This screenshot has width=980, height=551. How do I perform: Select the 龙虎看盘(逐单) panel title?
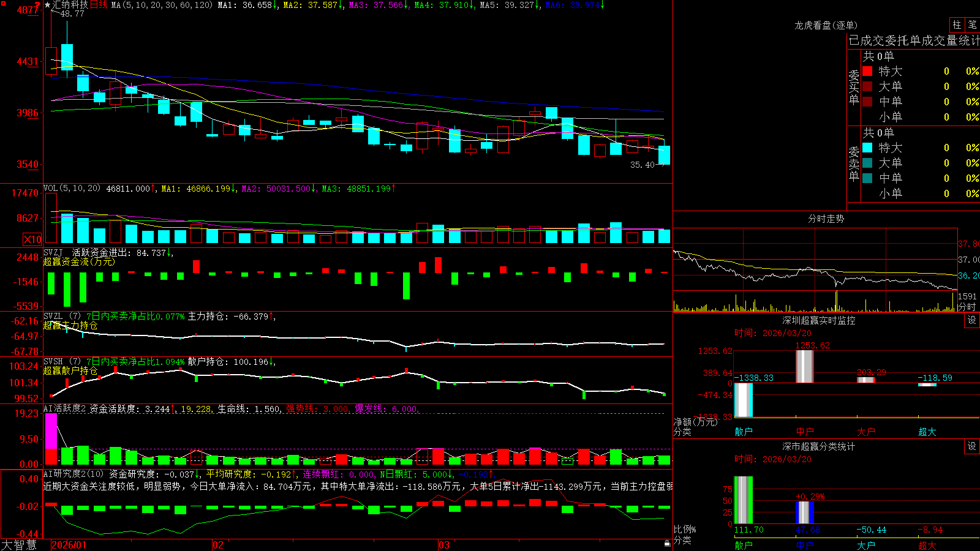point(826,25)
